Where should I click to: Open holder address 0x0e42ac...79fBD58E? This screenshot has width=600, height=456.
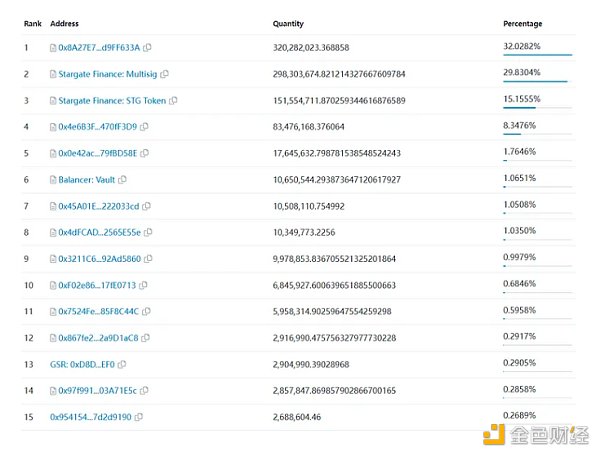[x=98, y=153]
